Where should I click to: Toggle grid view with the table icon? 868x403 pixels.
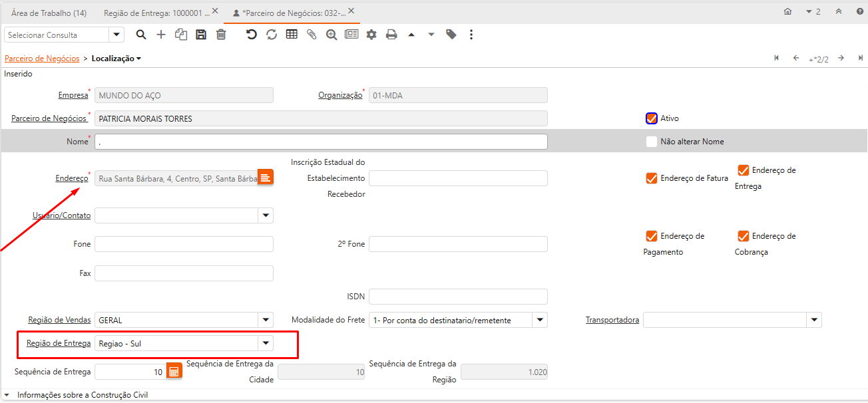pos(292,35)
